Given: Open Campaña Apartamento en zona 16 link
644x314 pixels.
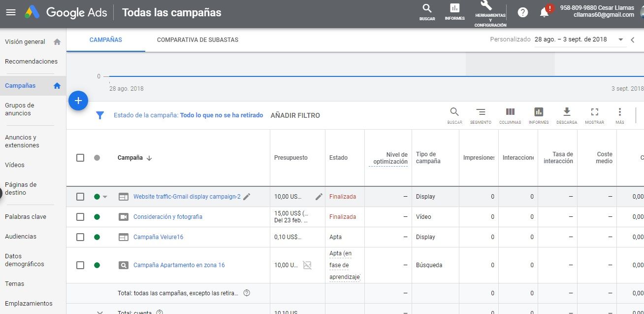Looking at the screenshot, I should click(x=179, y=265).
